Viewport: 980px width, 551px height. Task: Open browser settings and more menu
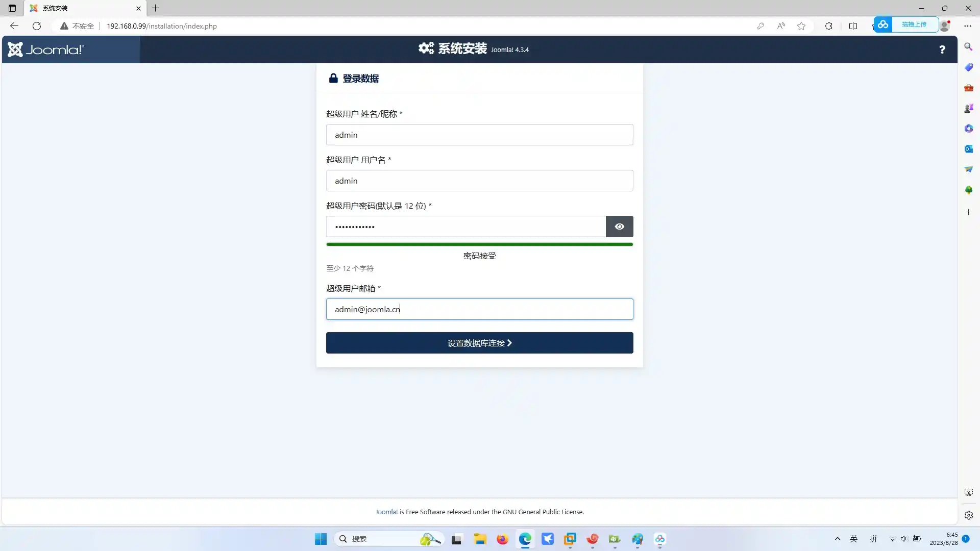click(x=968, y=26)
